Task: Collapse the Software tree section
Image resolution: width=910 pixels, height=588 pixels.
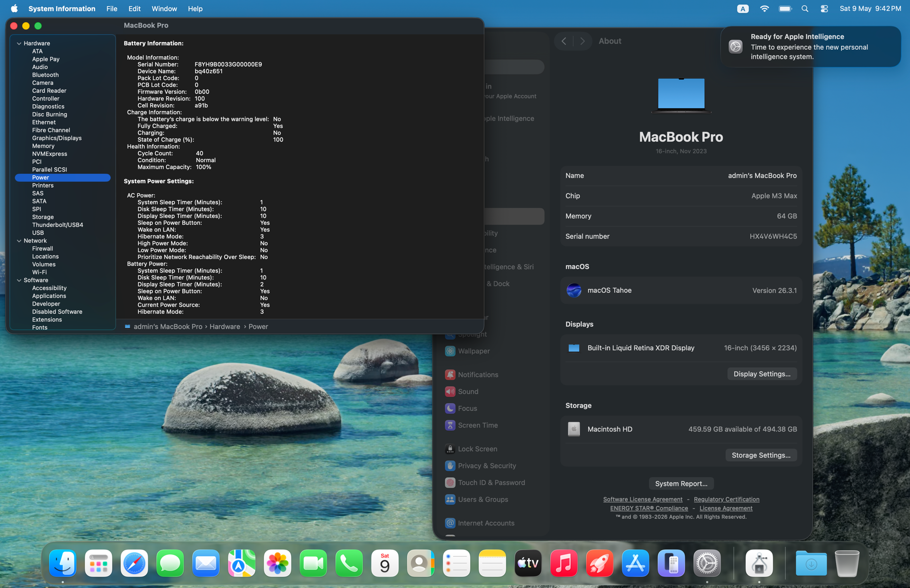Action: pos(19,280)
